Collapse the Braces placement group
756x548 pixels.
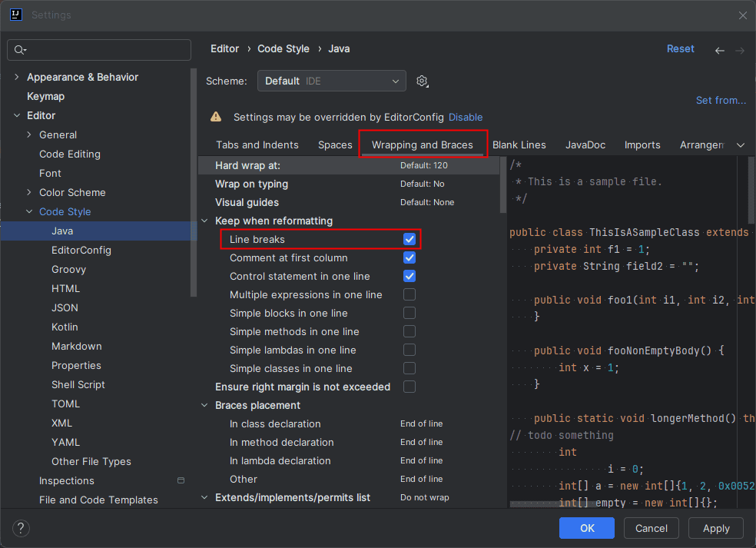click(205, 405)
